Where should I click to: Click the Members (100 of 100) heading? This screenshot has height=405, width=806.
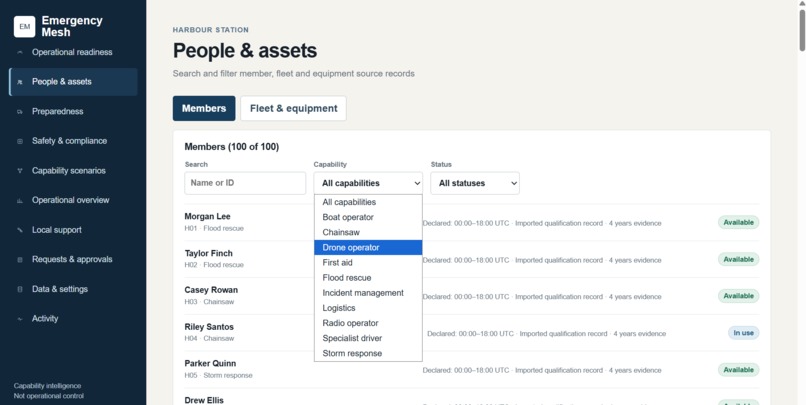pyautogui.click(x=231, y=147)
